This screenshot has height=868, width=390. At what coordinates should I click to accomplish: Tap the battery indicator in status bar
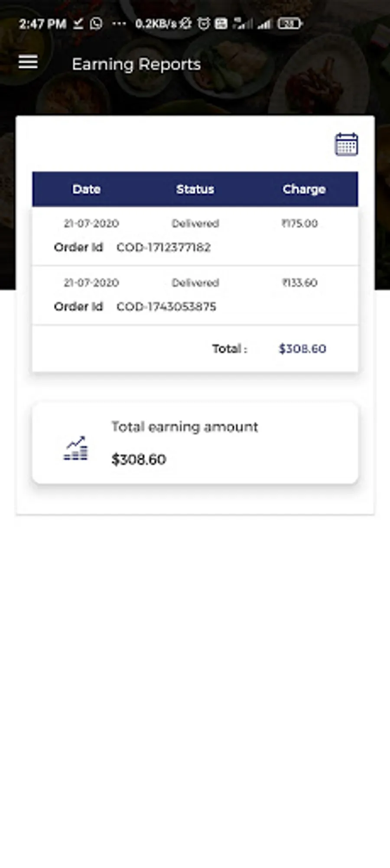point(289,23)
